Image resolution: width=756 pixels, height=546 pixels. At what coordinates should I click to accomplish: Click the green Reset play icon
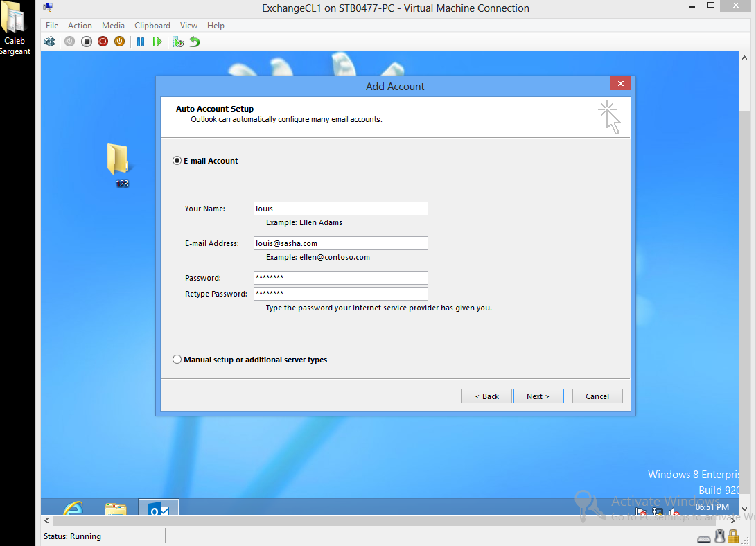pos(157,42)
